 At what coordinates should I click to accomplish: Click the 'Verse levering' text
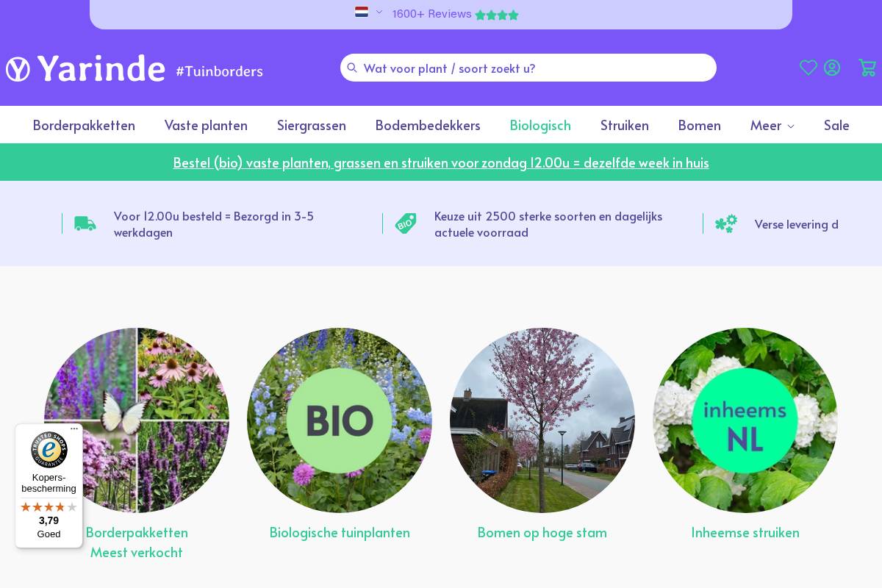coord(797,224)
